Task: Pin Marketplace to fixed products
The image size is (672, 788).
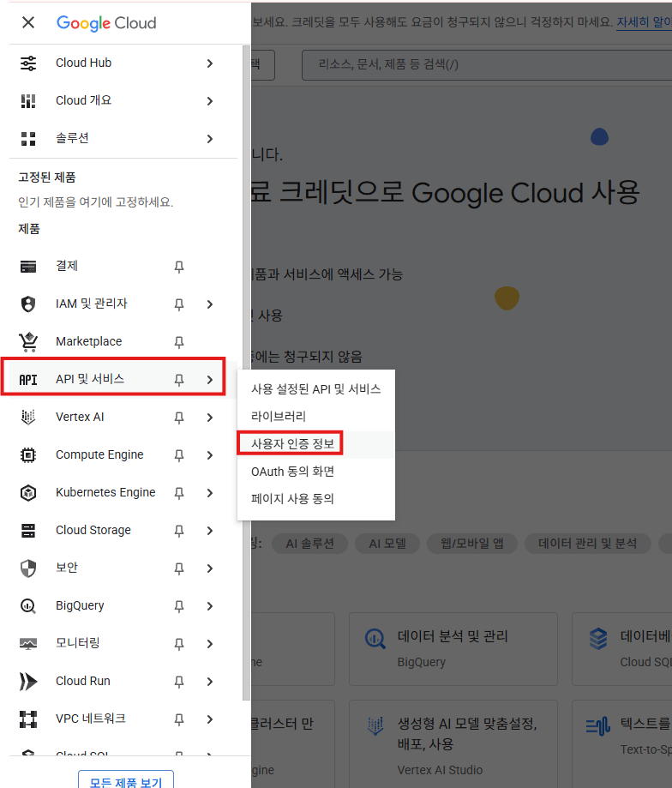Action: (179, 342)
